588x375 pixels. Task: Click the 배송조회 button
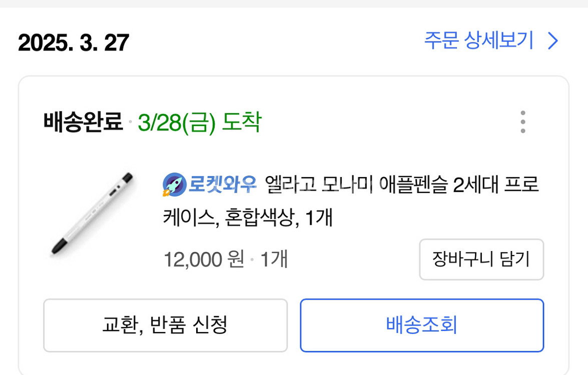(421, 325)
